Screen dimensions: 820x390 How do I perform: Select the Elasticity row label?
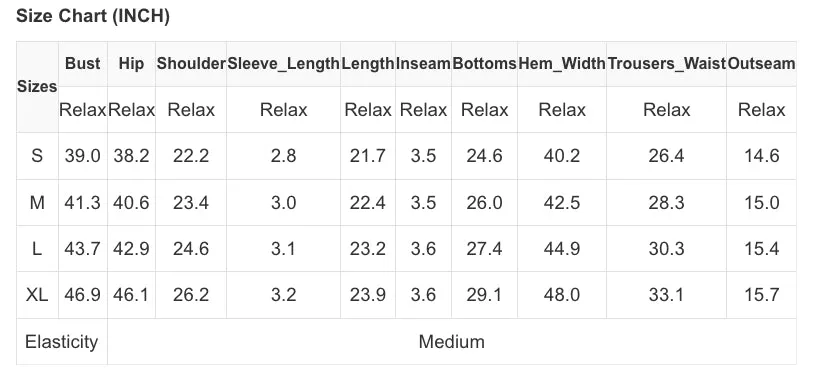coord(62,342)
